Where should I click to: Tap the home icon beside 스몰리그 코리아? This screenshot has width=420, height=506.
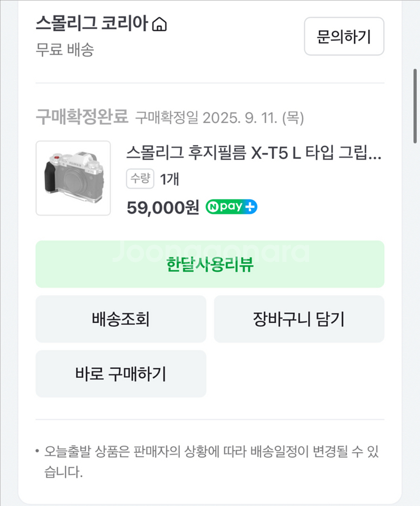160,24
